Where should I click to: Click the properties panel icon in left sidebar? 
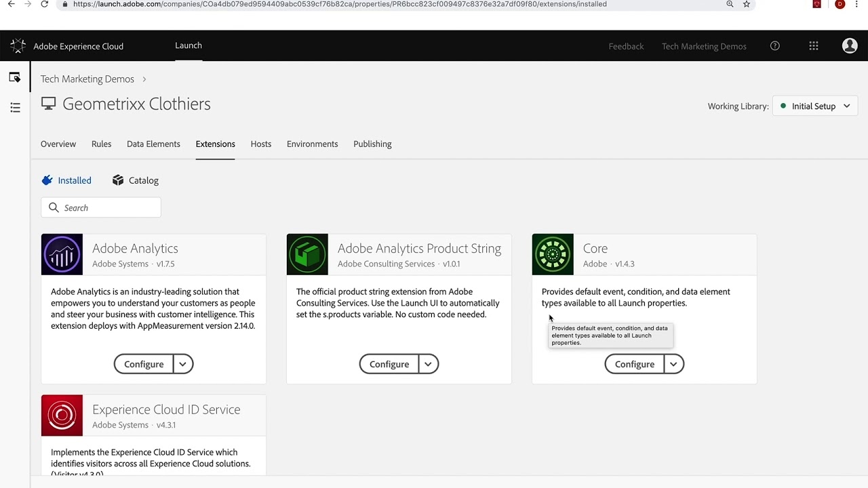(15, 77)
